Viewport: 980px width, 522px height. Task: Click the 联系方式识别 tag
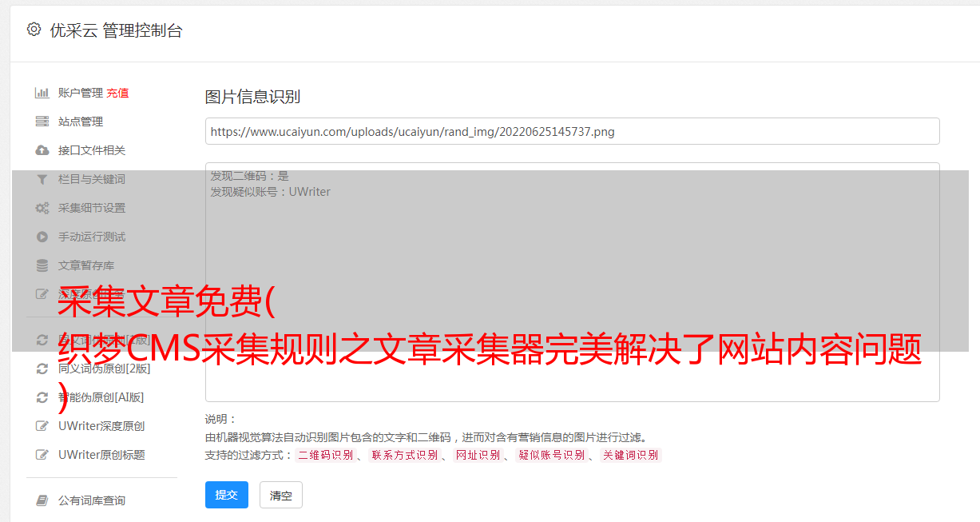click(404, 455)
